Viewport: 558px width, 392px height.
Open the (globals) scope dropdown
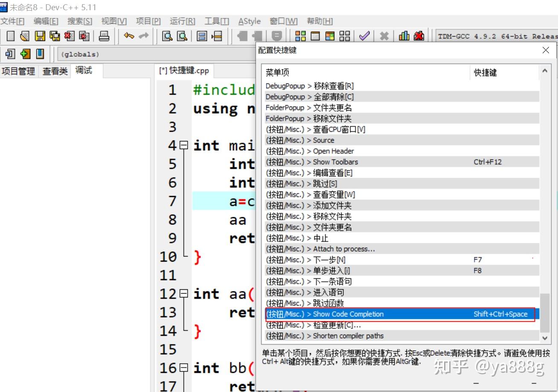pos(156,54)
